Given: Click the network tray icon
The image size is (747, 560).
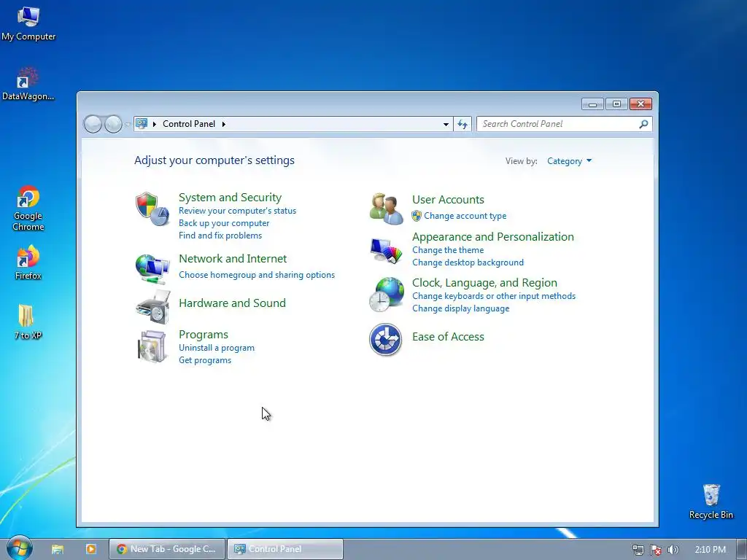Looking at the screenshot, I should (638, 550).
